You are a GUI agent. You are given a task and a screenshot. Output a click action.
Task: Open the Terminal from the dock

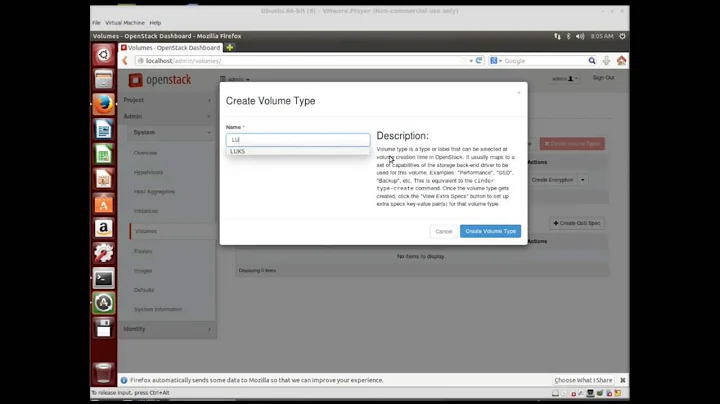103,278
